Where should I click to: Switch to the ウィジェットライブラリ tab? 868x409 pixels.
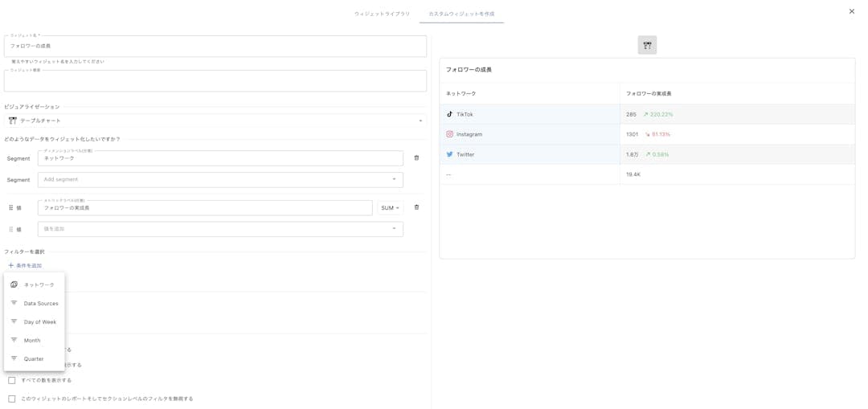click(x=382, y=14)
